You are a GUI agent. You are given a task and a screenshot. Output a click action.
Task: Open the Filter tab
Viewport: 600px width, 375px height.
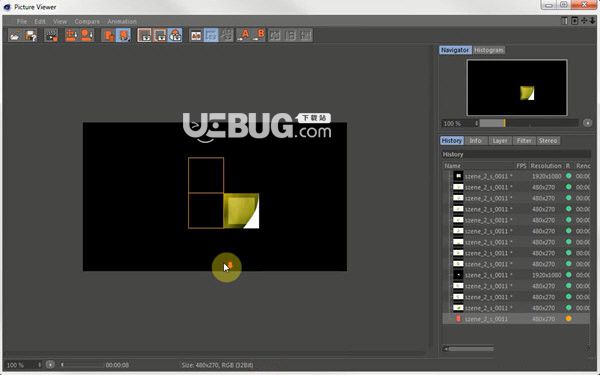point(524,141)
